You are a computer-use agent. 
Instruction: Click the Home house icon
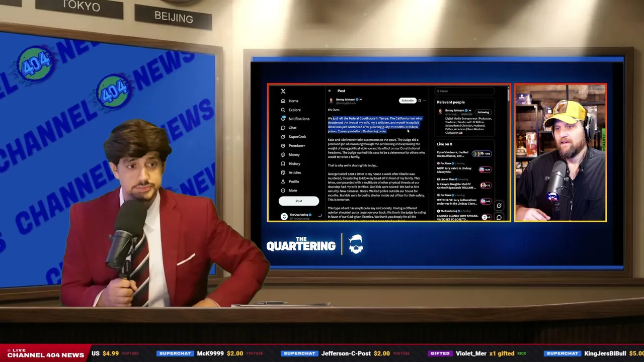[x=283, y=101]
